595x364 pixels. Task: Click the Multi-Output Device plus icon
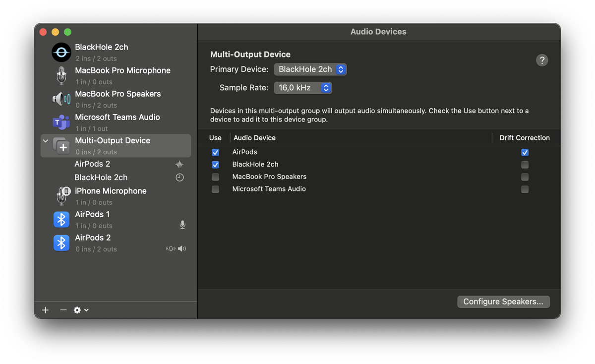61,146
